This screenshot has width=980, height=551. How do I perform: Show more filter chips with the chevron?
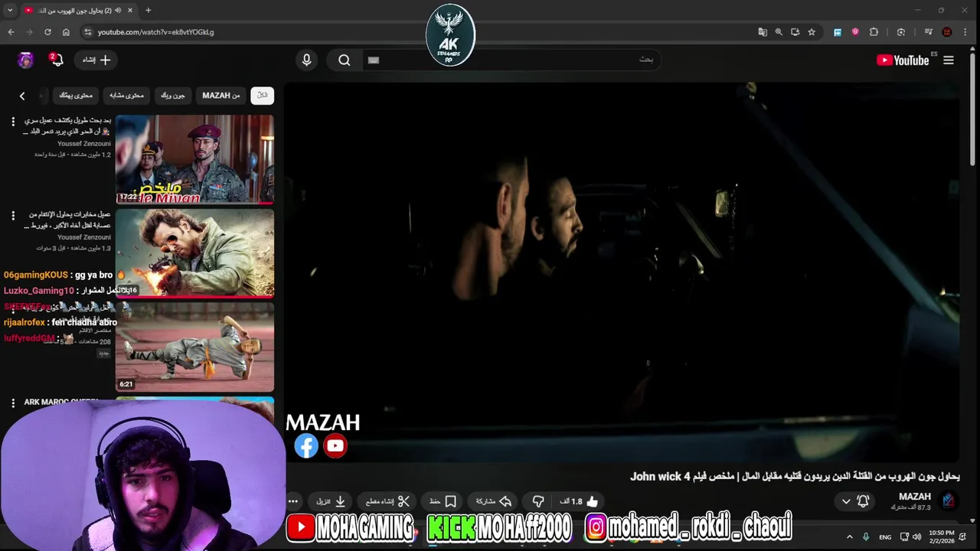(22, 96)
